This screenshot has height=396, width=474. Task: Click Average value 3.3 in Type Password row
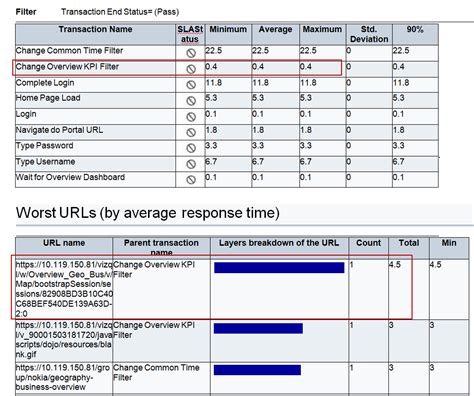258,146
